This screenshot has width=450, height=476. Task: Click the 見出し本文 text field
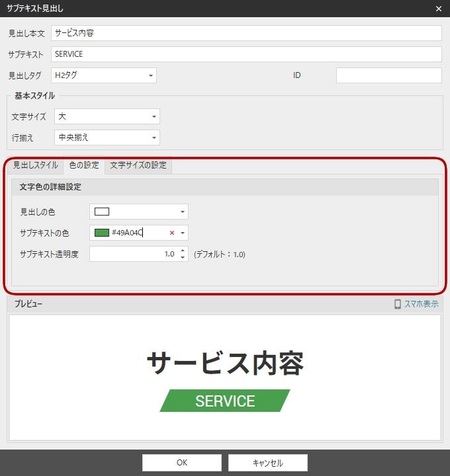click(246, 33)
